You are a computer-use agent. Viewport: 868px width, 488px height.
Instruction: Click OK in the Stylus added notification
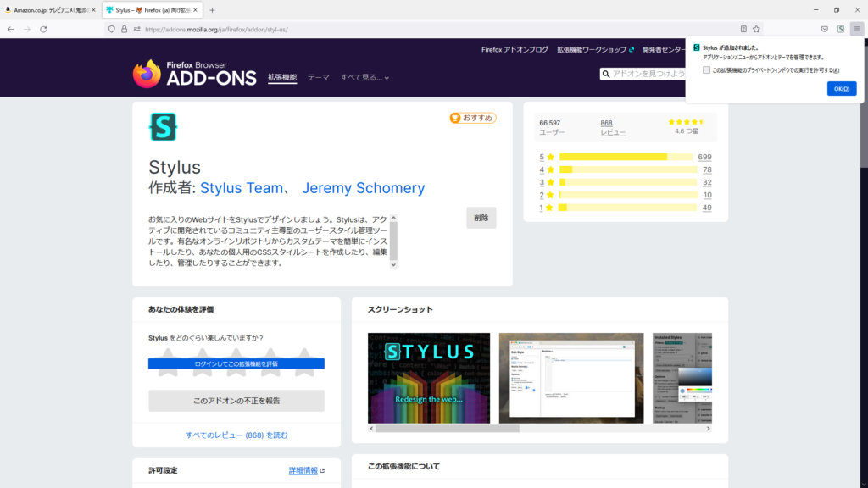(x=841, y=89)
